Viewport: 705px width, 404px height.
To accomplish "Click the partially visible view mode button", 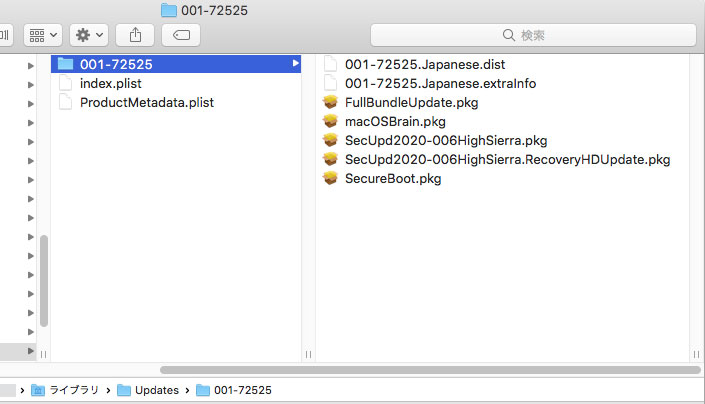I will tap(7, 35).
